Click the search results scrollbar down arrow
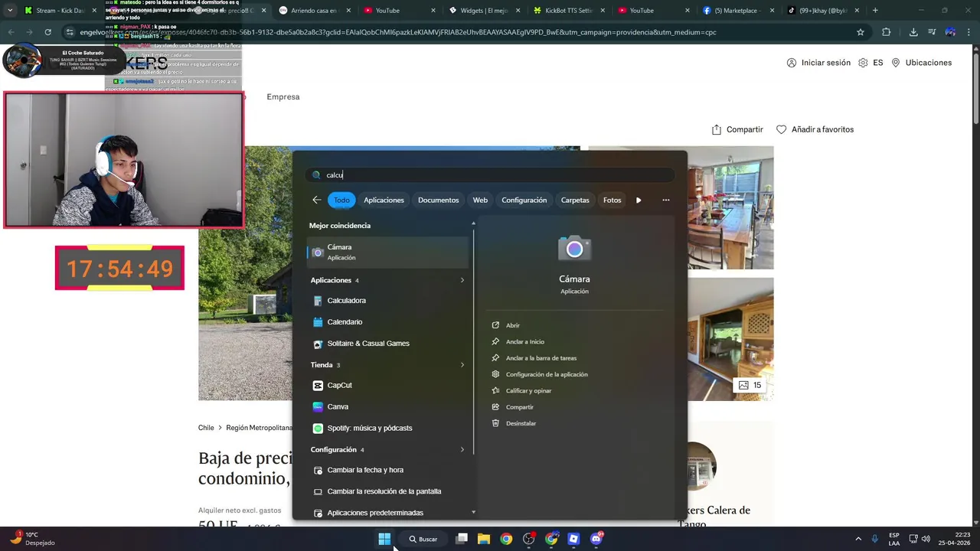The image size is (980, 551). 473,512
